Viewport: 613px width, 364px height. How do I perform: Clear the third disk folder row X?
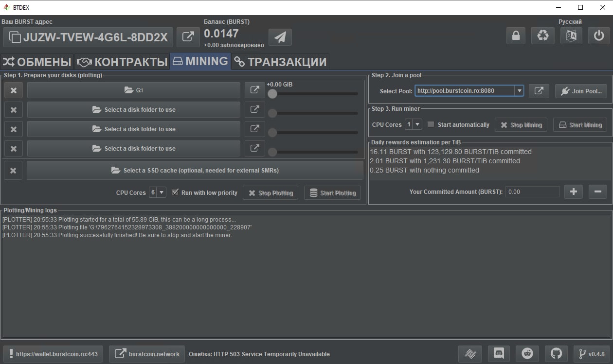[x=14, y=129]
